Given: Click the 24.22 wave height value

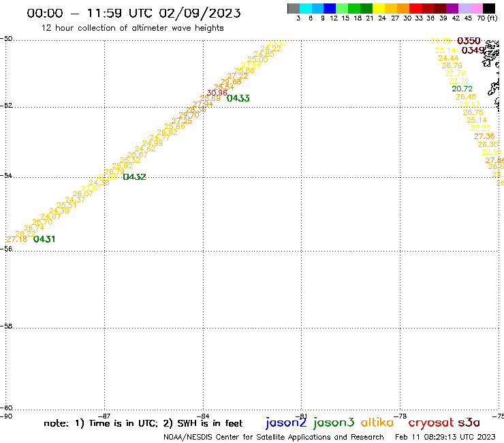Looking at the screenshot, I should point(270,48).
